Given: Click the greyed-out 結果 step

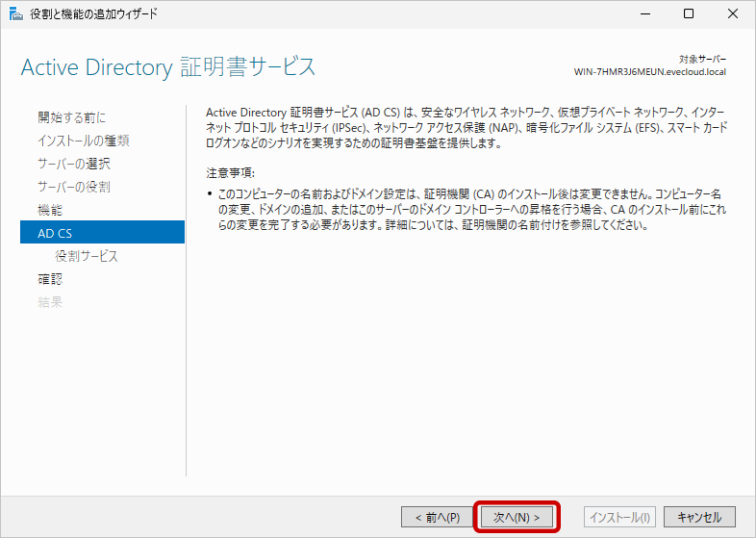Looking at the screenshot, I should [x=50, y=302].
